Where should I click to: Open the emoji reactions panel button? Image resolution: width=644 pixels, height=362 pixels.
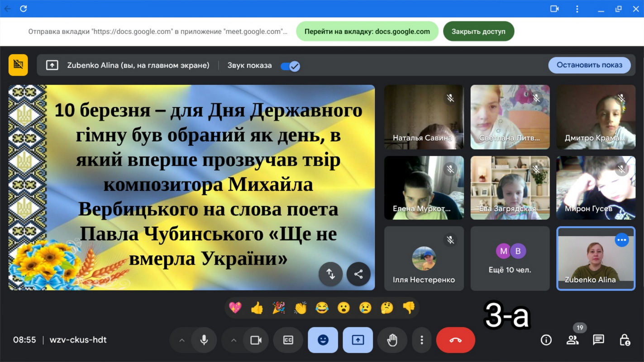(323, 340)
